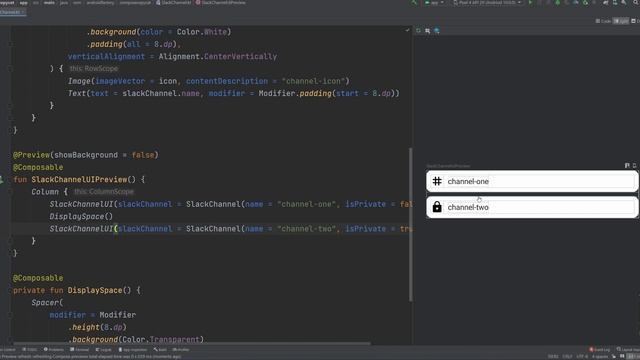The height and width of the screenshot is (360, 640).
Task: Click the last icon right of the preview label
Action: pos(634,166)
